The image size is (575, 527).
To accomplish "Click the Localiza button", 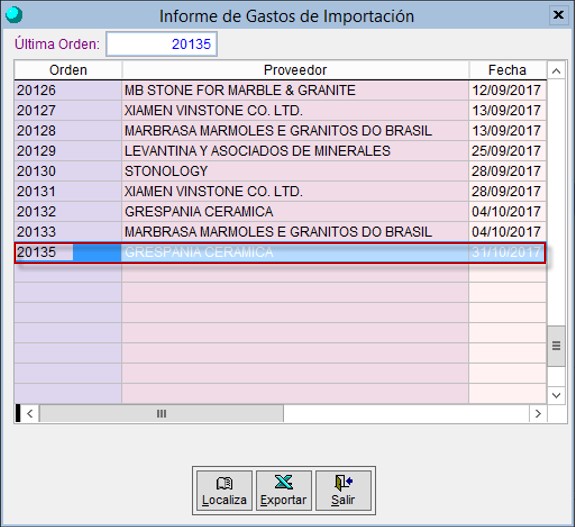I will (x=224, y=490).
